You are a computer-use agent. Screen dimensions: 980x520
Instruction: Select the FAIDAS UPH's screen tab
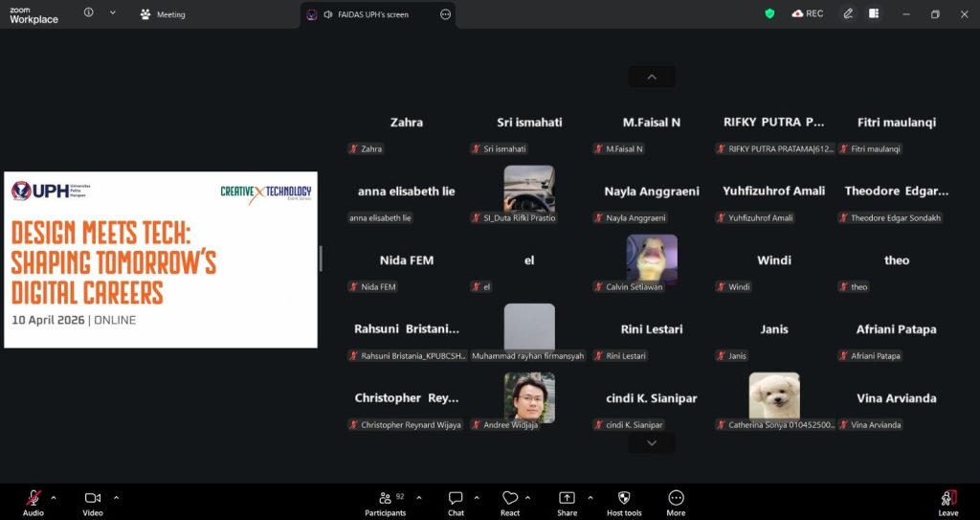click(x=372, y=14)
